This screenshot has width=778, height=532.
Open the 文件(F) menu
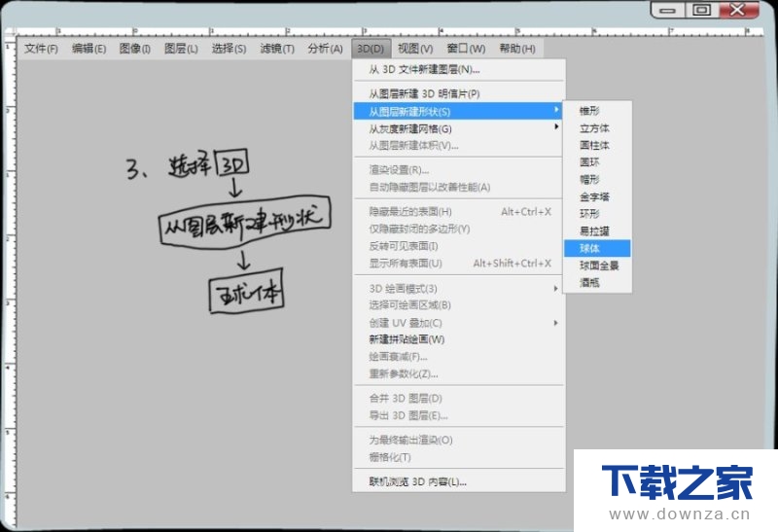[41, 49]
